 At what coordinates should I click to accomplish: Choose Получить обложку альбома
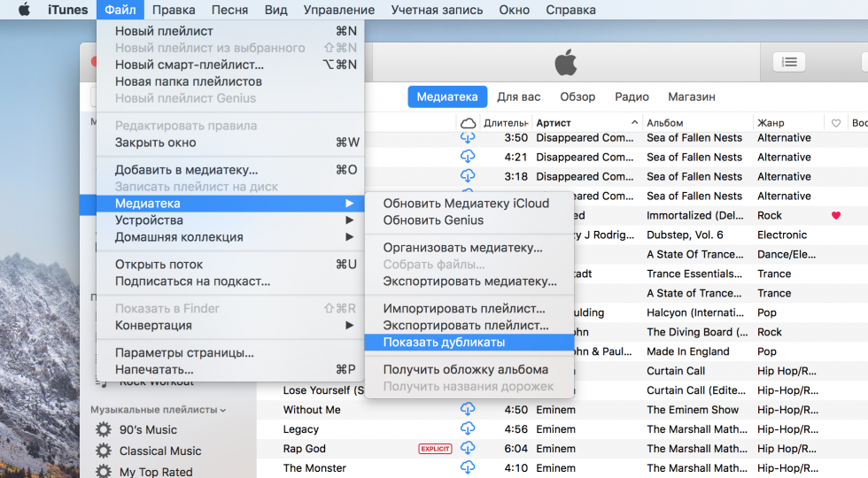[469, 370]
